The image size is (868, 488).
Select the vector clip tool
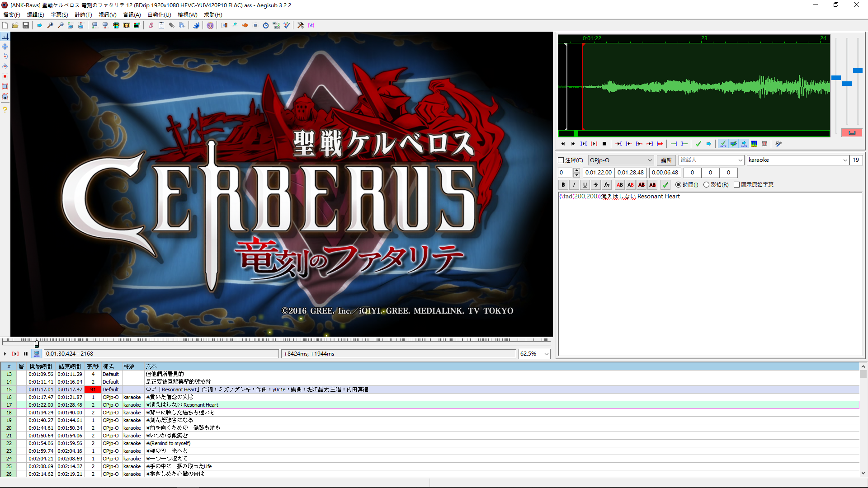pos(5,96)
